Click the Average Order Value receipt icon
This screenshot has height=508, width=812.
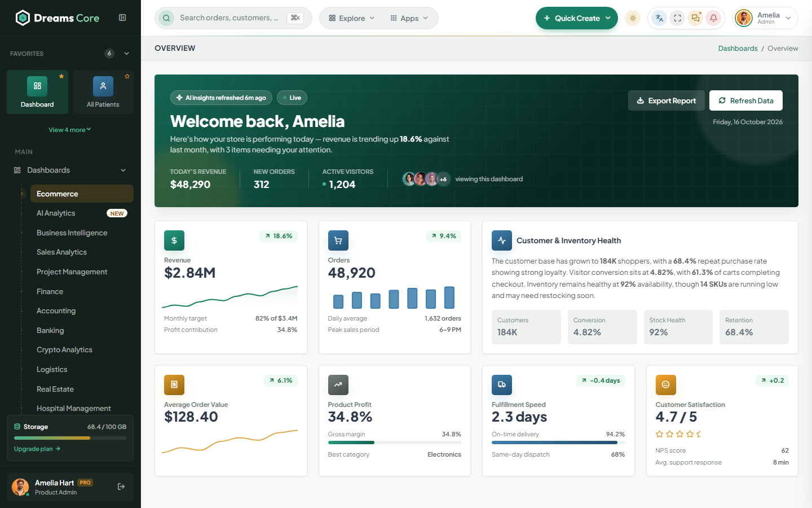tap(174, 385)
